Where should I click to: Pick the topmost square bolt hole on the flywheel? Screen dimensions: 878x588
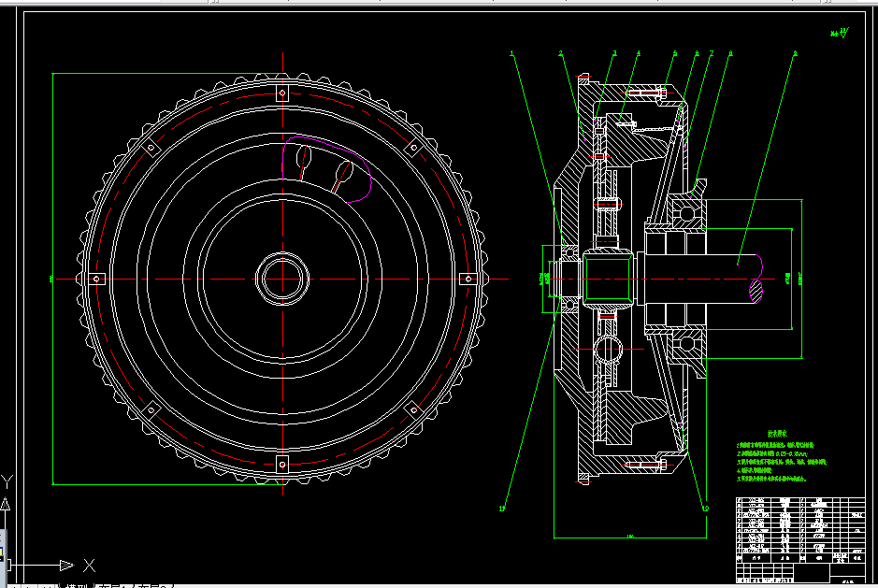pyautogui.click(x=282, y=93)
